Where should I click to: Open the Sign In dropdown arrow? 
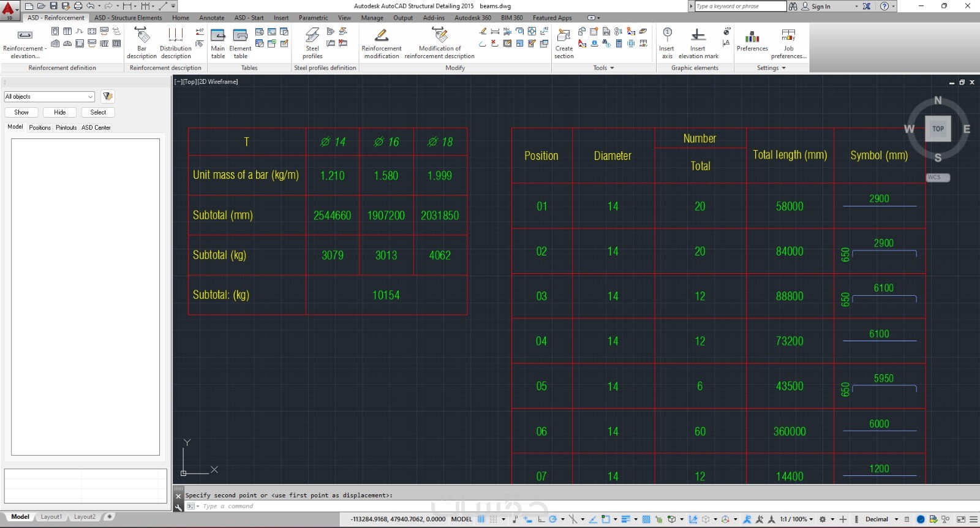coord(856,6)
